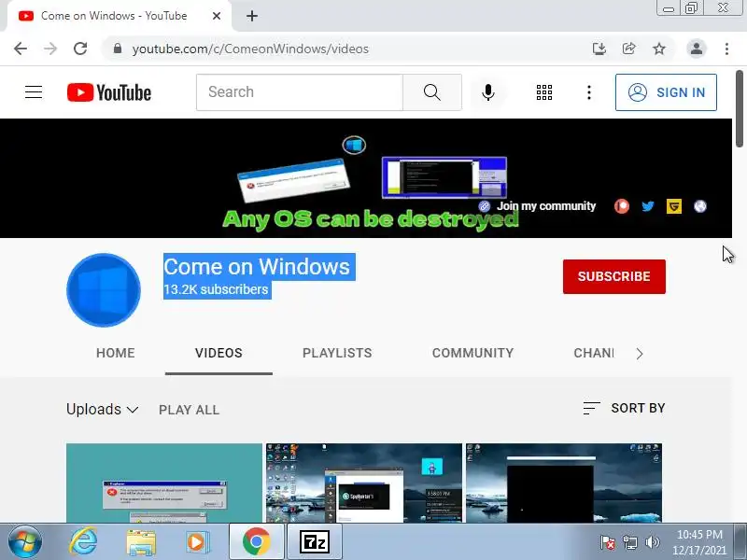Bookmark this page with star

click(x=659, y=49)
